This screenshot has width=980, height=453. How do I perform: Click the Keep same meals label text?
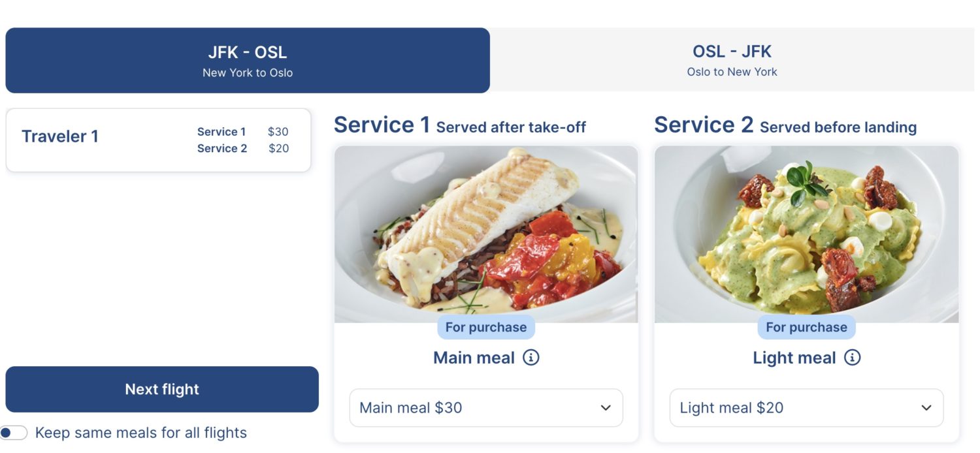tap(142, 432)
